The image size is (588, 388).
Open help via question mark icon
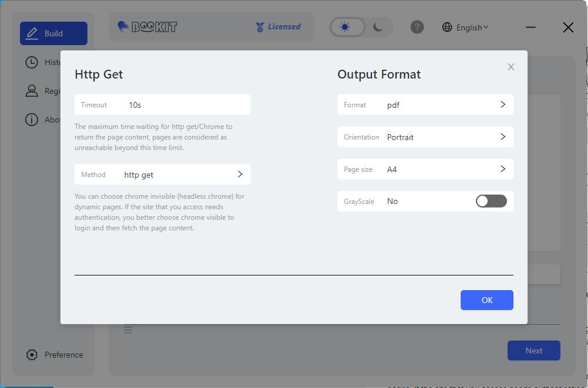tap(417, 27)
